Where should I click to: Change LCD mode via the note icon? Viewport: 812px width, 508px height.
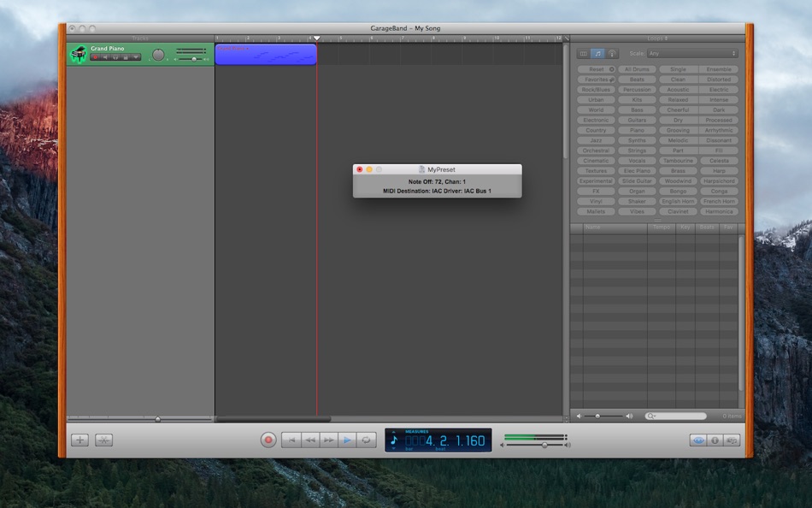click(x=394, y=440)
